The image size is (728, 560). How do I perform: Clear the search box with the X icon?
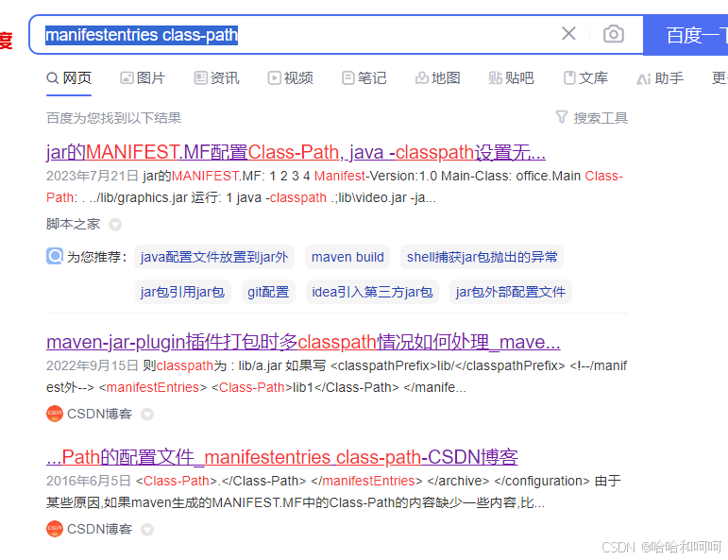[x=568, y=33]
